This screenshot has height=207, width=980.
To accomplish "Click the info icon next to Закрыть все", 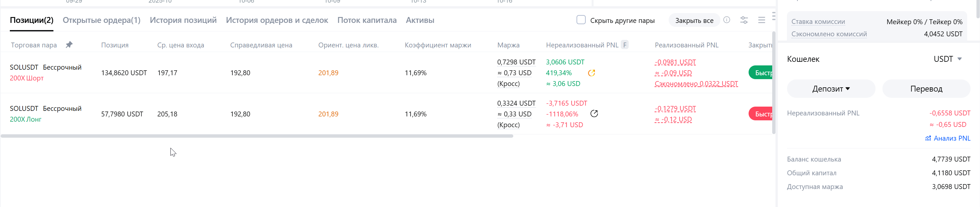I will [x=727, y=20].
